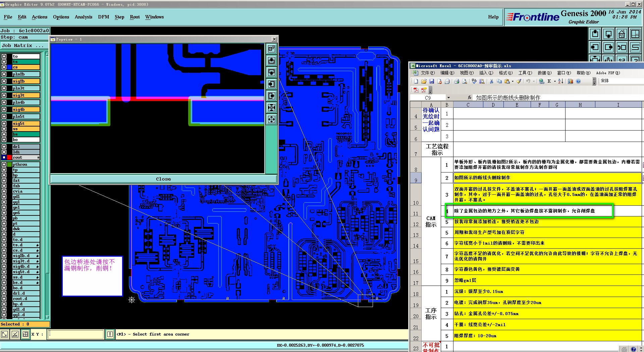Viewport: 644px width, 352px height.
Task: Click Convert to Adobe PDF icon
Action: (x=416, y=90)
